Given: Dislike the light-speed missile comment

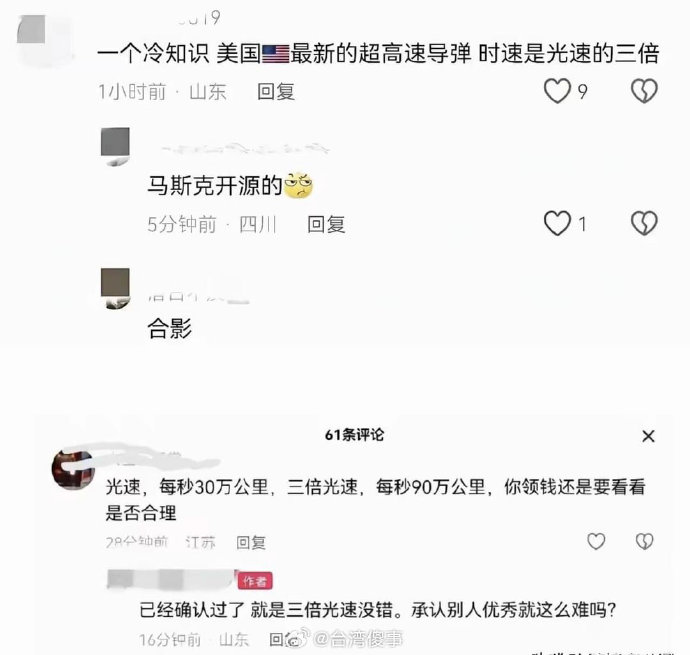Looking at the screenshot, I should [644, 91].
